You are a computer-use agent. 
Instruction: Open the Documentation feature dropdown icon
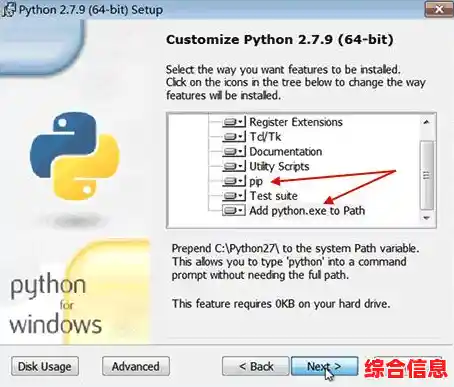pos(234,151)
